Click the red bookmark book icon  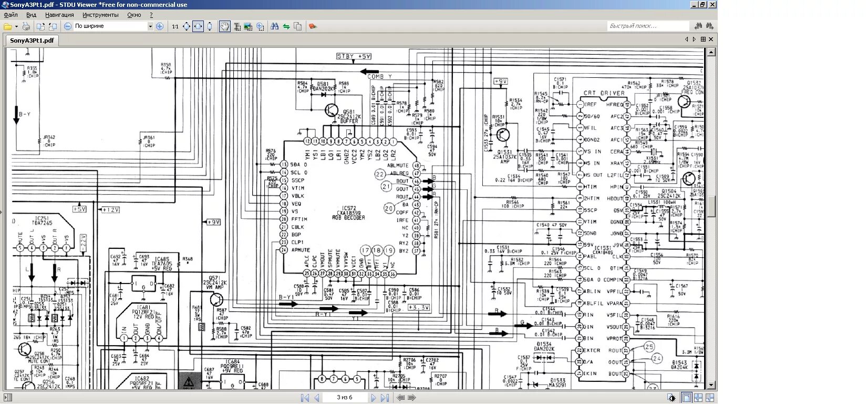[x=313, y=26]
